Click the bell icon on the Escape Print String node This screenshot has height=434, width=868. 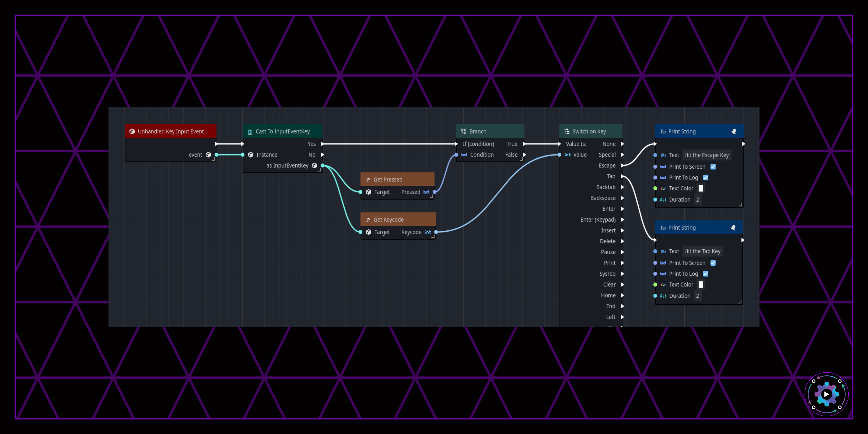[733, 132]
